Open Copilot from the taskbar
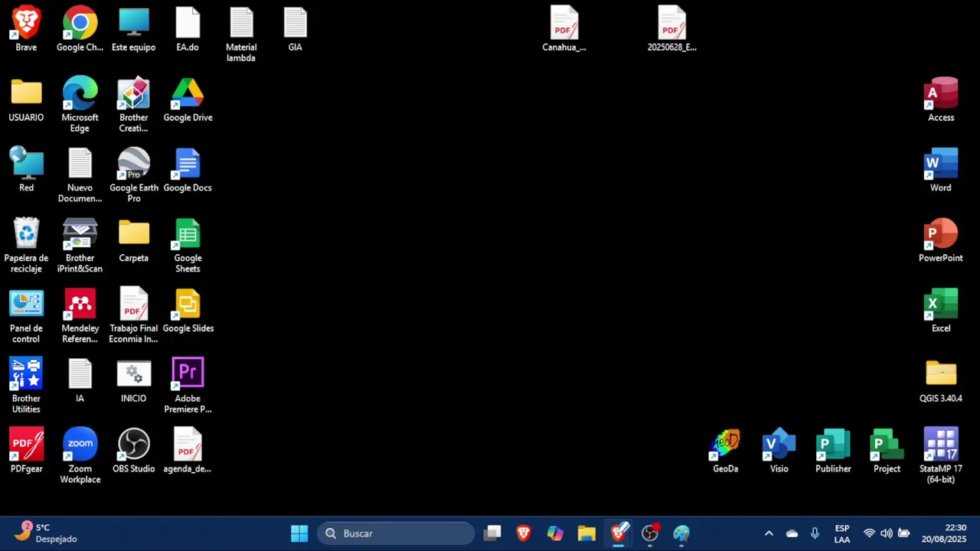Screen dimensions: 980x551 pos(555,533)
